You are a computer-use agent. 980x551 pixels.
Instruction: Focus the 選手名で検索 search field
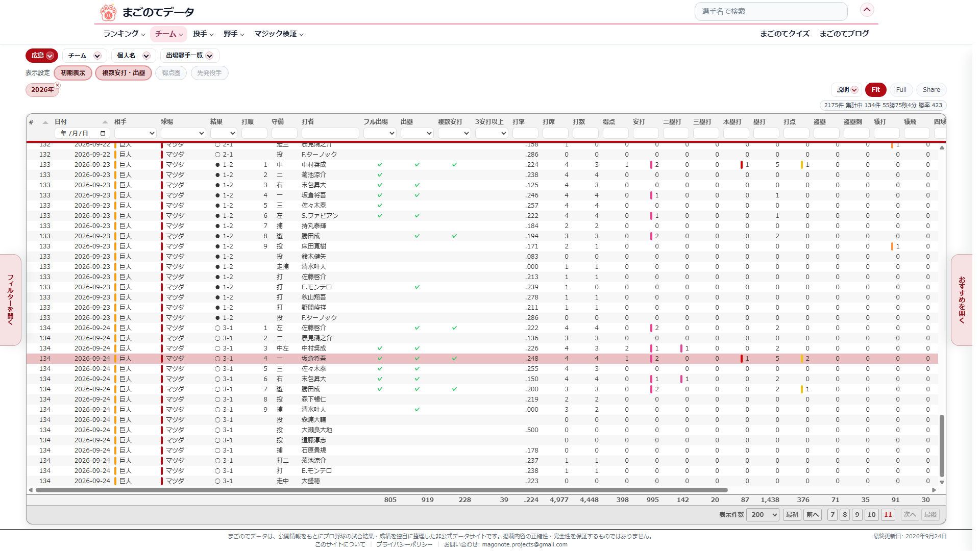pos(771,11)
